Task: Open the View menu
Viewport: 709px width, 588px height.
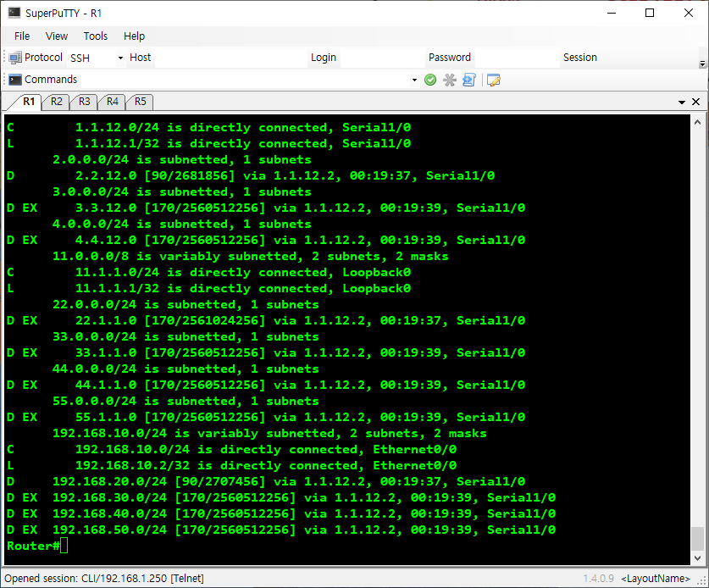Action: [x=57, y=36]
